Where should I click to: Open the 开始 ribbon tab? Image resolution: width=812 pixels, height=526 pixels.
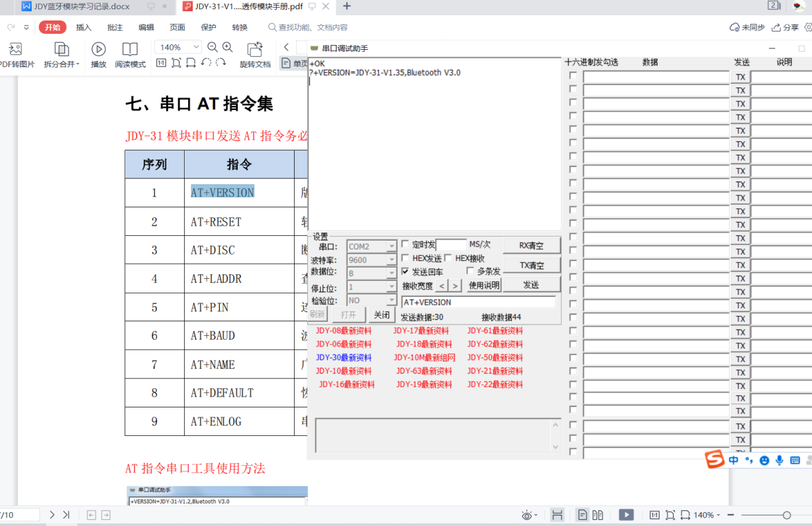(52, 27)
